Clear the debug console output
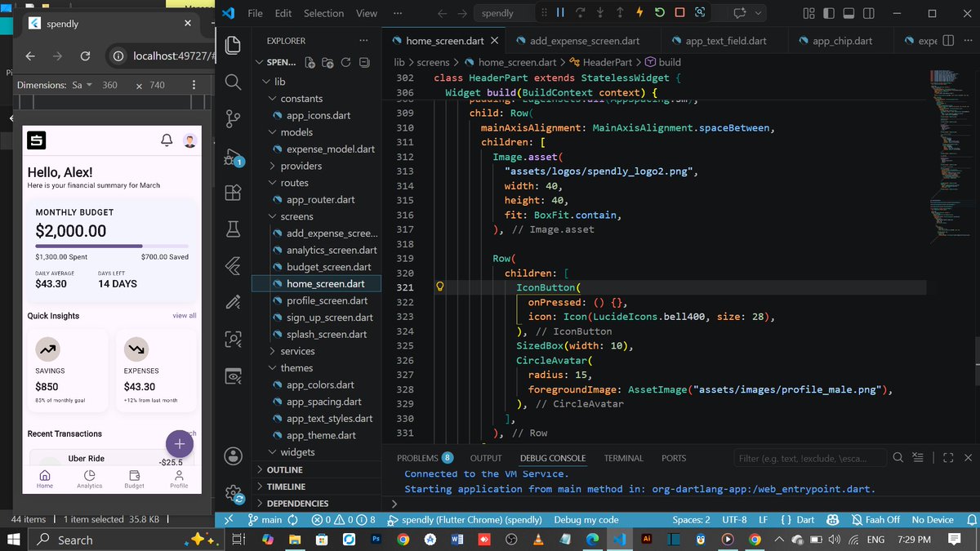980x551 pixels. click(917, 458)
